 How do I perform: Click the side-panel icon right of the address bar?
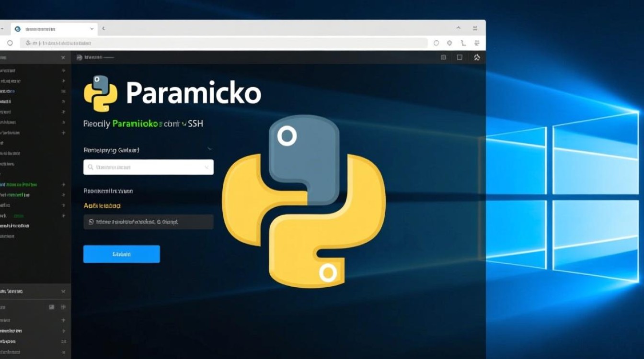click(476, 43)
